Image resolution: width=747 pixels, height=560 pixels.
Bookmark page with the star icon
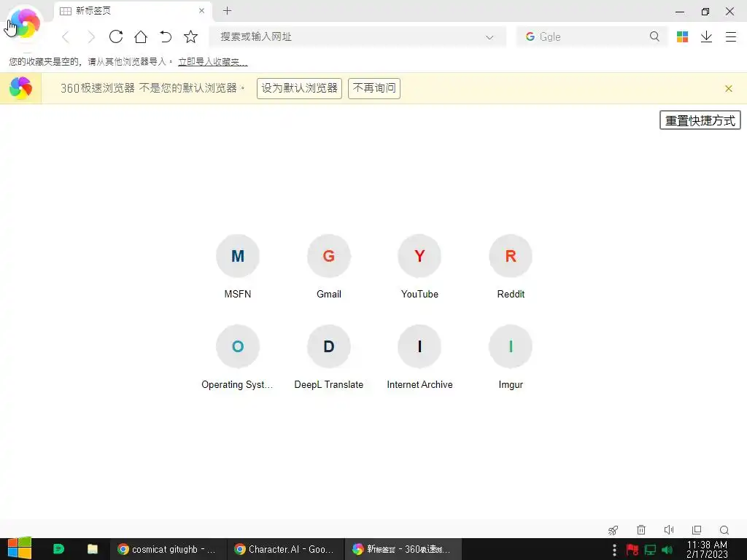point(190,36)
